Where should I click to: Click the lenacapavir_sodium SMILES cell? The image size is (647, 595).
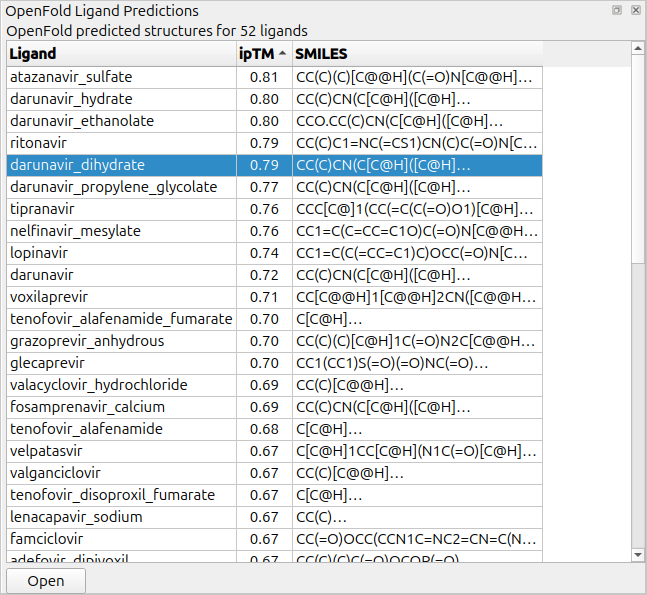pyautogui.click(x=417, y=517)
